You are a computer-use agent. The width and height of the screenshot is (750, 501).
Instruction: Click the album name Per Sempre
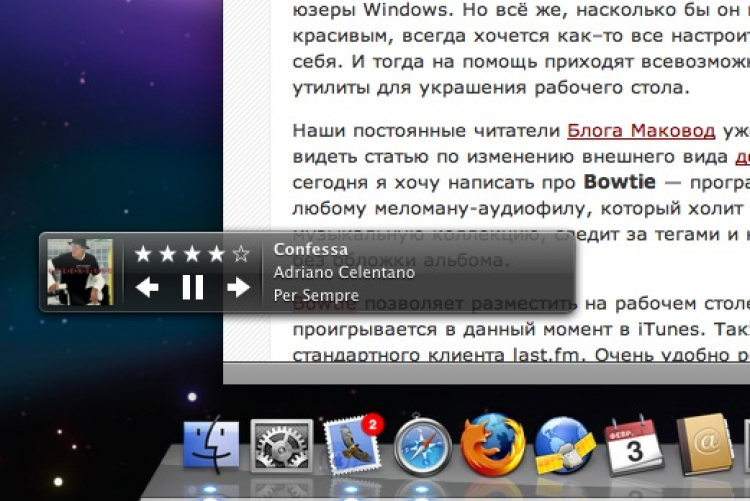316,295
